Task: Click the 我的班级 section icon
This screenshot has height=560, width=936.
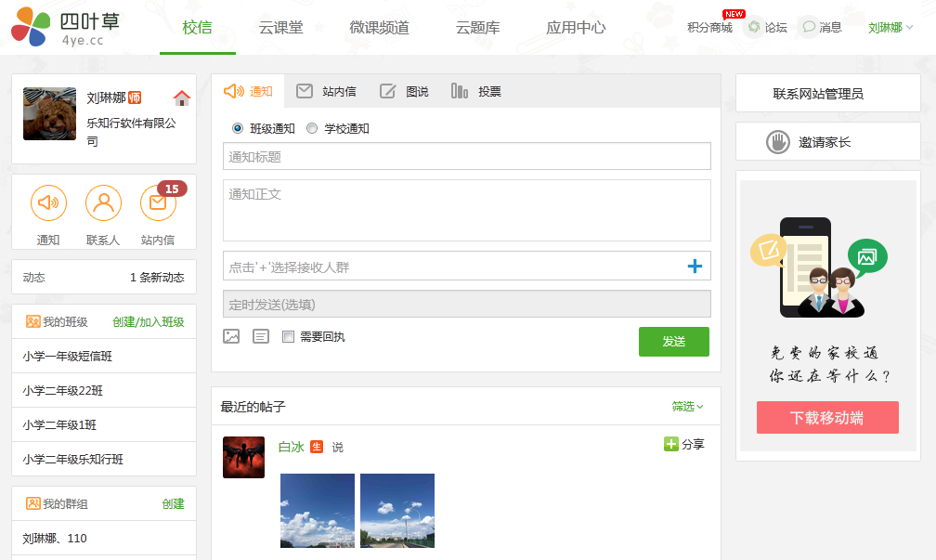Action: (32, 321)
